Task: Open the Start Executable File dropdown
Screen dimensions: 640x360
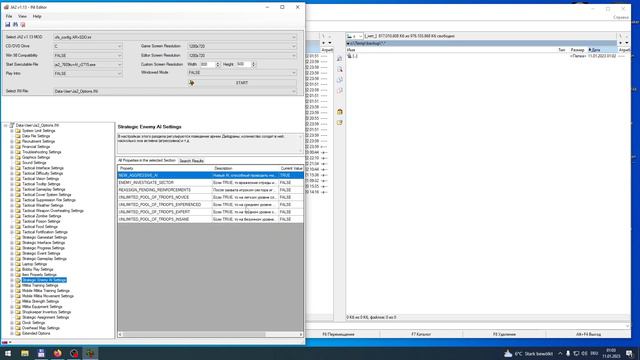Action: pyautogui.click(x=87, y=64)
